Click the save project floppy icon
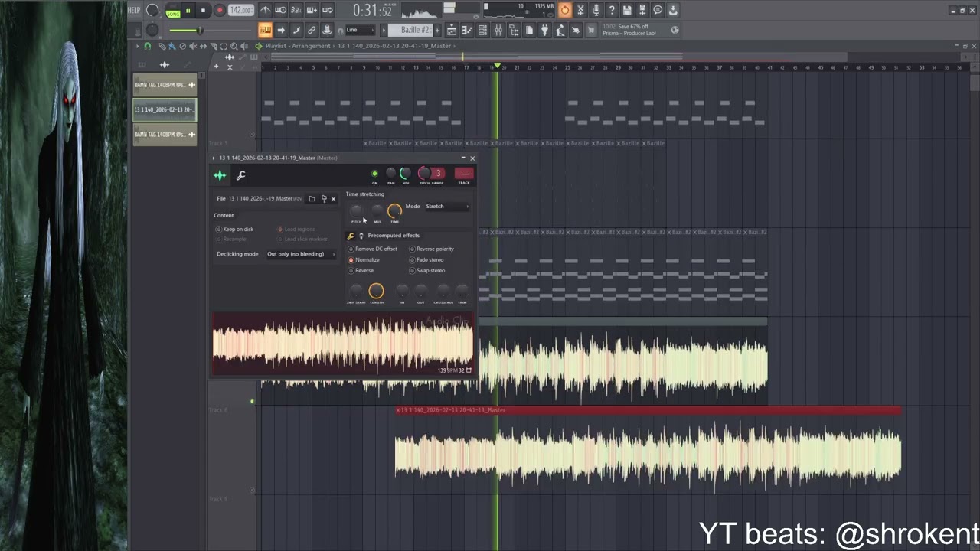This screenshot has height=551, width=980. pyautogui.click(x=626, y=10)
